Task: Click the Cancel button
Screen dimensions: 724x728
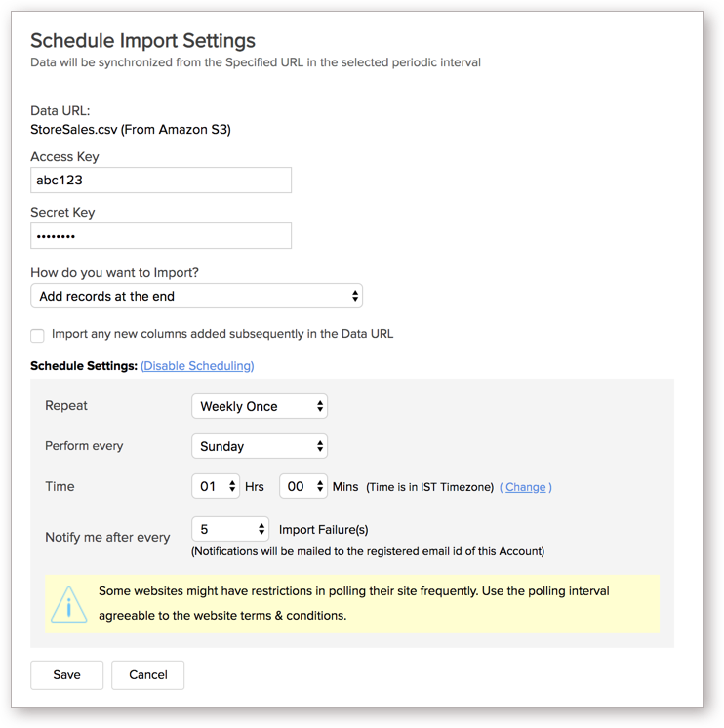Action: pyautogui.click(x=147, y=675)
